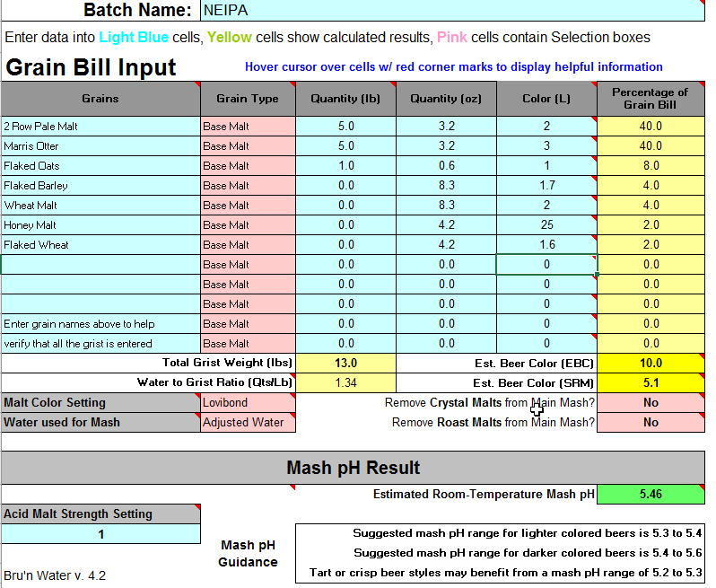Click the darker colored beers pH range suggestion
The width and height of the screenshot is (716, 588).
point(528,553)
